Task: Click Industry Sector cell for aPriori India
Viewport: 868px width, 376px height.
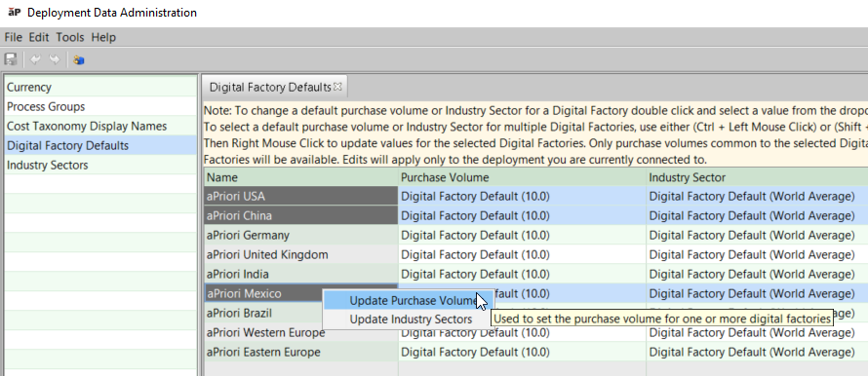Action: tap(757, 274)
